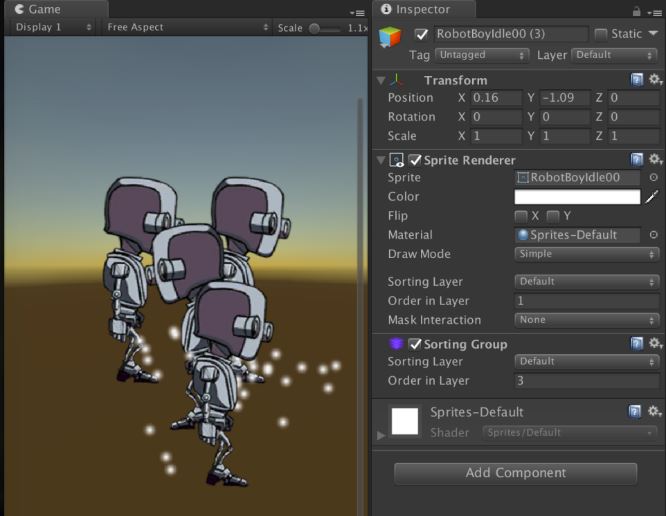
Task: Click the Add Component button
Action: pyautogui.click(x=515, y=473)
